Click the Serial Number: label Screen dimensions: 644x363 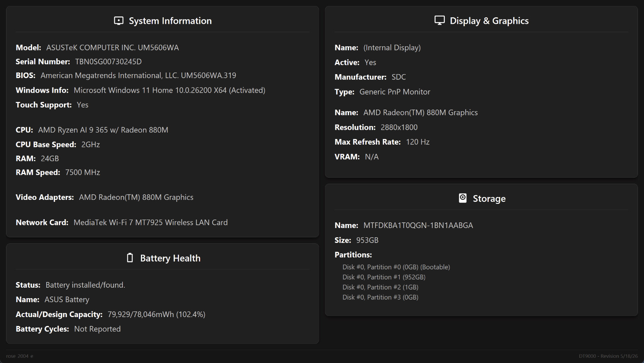coord(43,62)
